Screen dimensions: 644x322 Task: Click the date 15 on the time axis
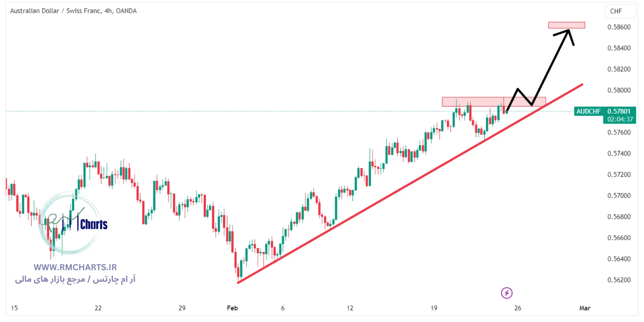(14, 308)
